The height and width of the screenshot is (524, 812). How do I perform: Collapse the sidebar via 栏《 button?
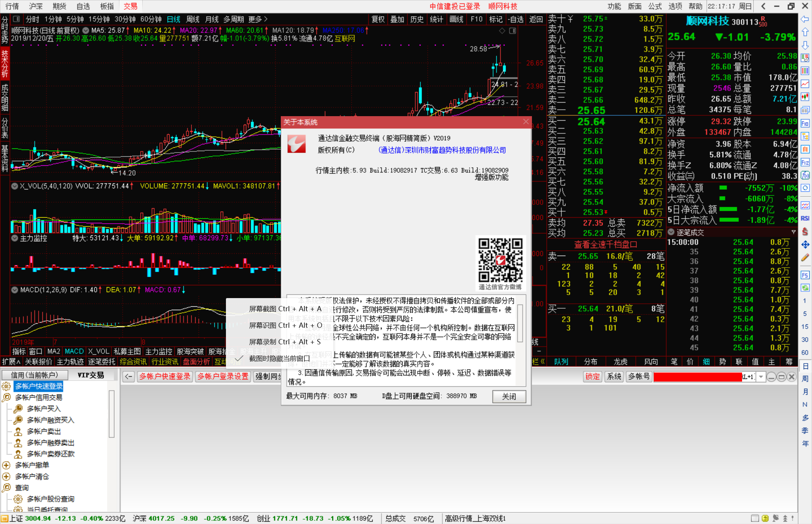tap(538, 362)
